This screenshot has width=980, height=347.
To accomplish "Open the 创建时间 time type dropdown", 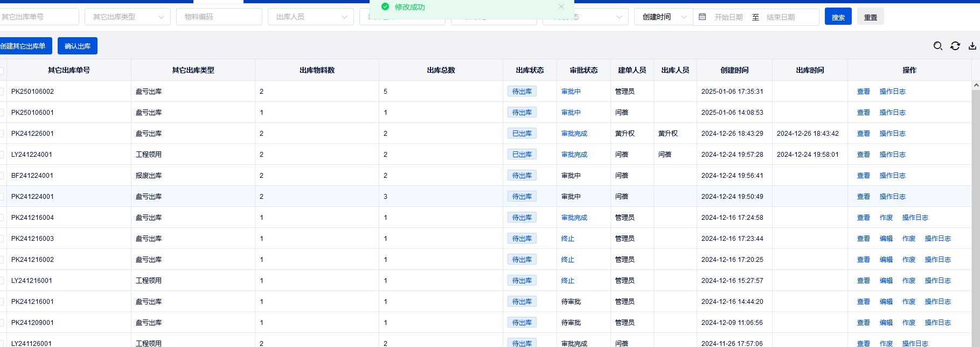I will 663,17.
